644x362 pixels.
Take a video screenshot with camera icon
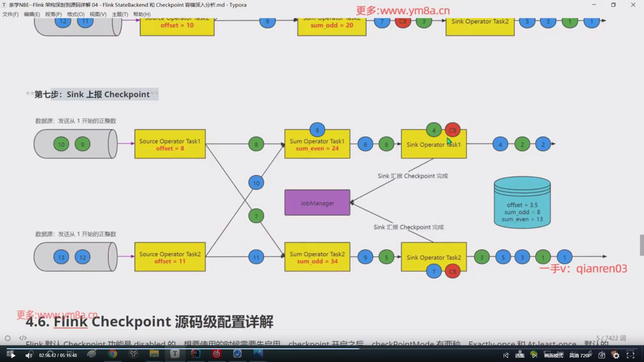pyautogui.click(x=602, y=355)
